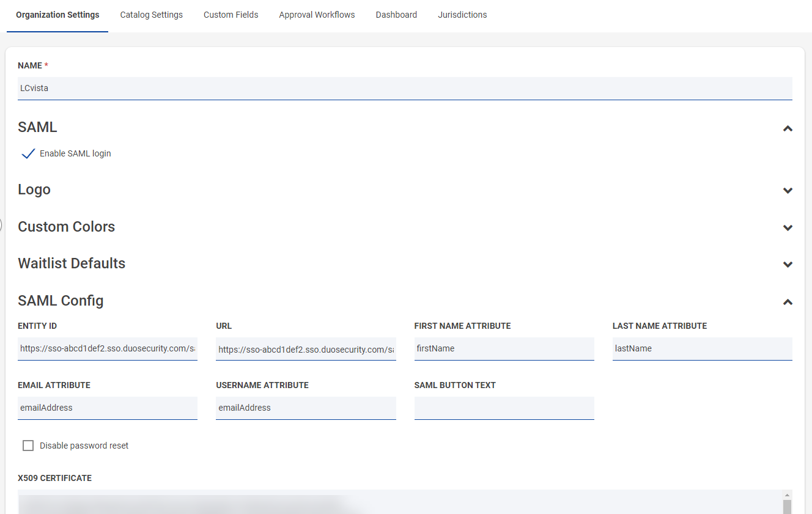Focus the SAML URL field
This screenshot has height=514, width=812.
tap(306, 349)
